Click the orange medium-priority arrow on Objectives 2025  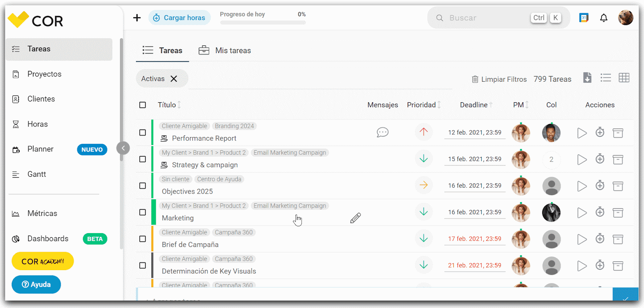coord(423,185)
